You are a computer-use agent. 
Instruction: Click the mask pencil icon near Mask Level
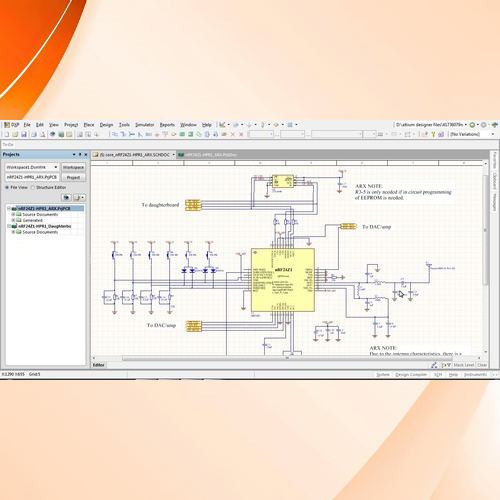[x=434, y=365]
